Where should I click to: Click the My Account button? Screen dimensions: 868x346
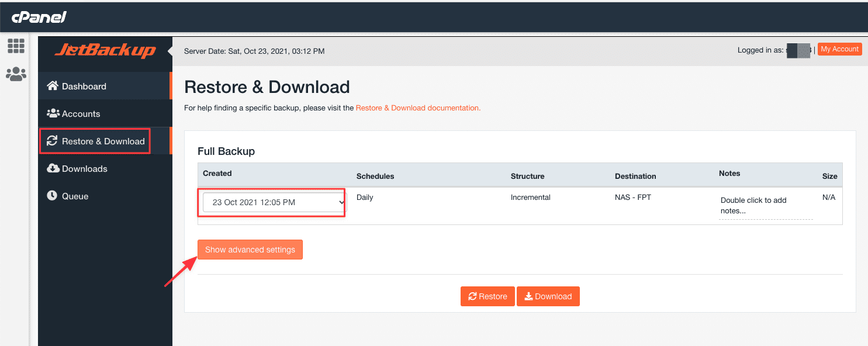coord(839,49)
